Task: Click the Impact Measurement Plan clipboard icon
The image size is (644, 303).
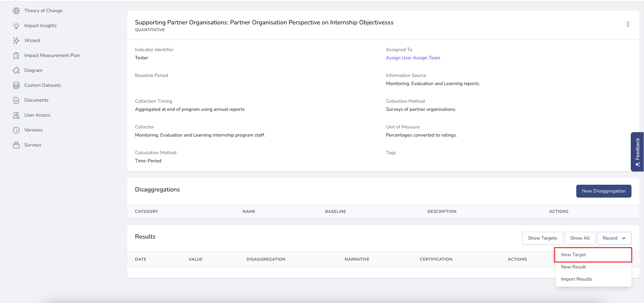Action: [16, 56]
